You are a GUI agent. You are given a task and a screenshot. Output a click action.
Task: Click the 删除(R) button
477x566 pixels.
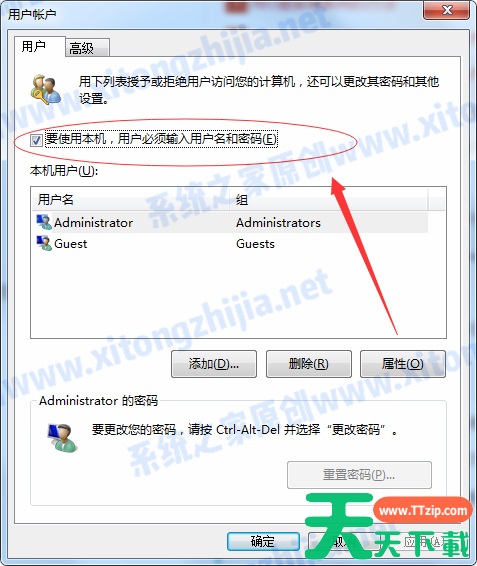[309, 364]
